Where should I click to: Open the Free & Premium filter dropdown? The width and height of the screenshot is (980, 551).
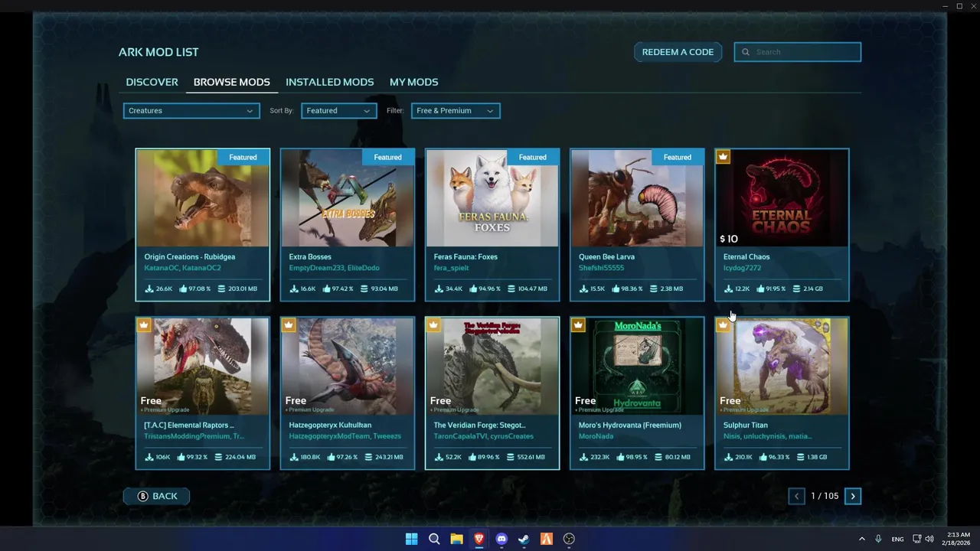click(x=456, y=111)
